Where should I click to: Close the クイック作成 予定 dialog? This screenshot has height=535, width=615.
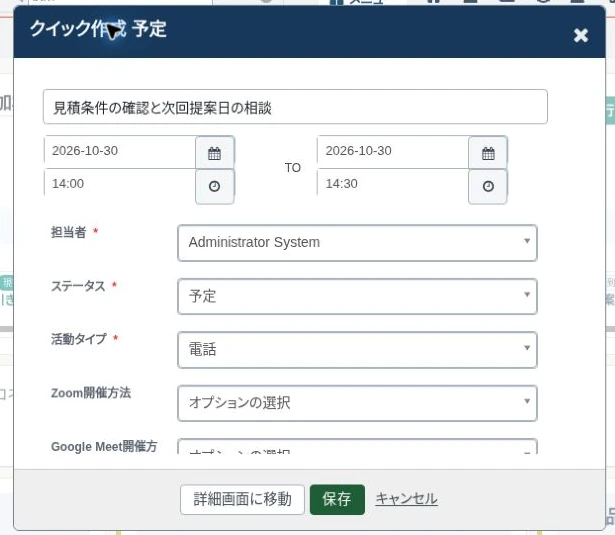pyautogui.click(x=580, y=35)
